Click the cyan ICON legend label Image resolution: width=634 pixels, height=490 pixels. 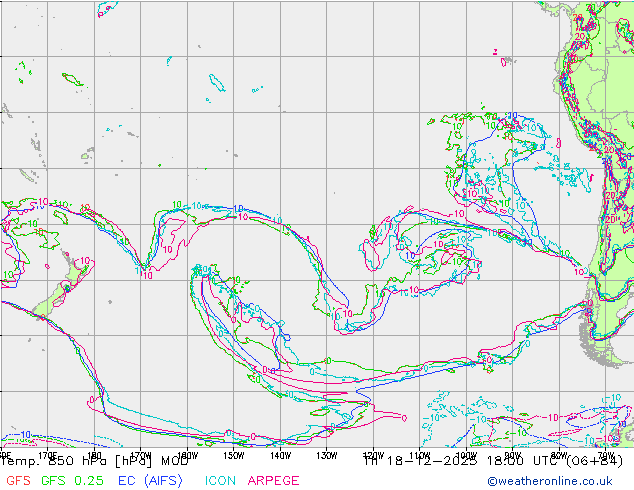(x=220, y=480)
